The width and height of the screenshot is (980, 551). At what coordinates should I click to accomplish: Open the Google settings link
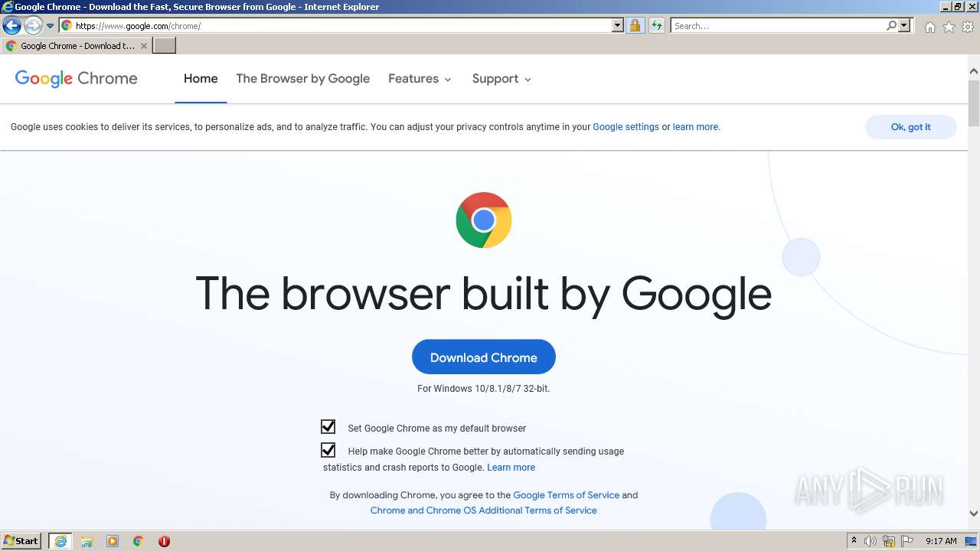[x=626, y=127]
